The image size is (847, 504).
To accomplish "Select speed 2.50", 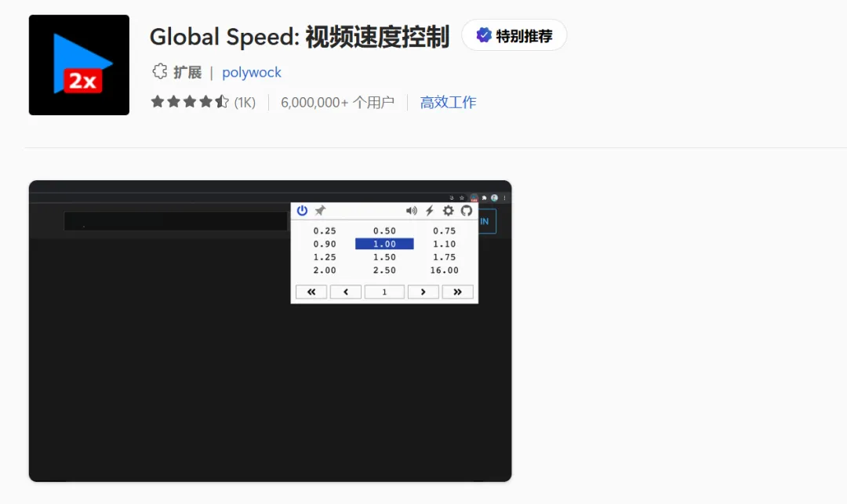I will click(x=384, y=270).
